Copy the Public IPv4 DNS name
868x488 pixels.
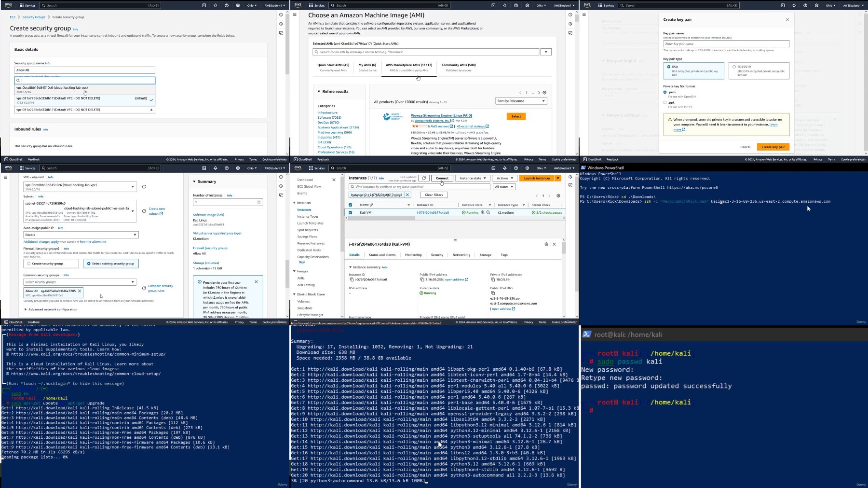493,293
